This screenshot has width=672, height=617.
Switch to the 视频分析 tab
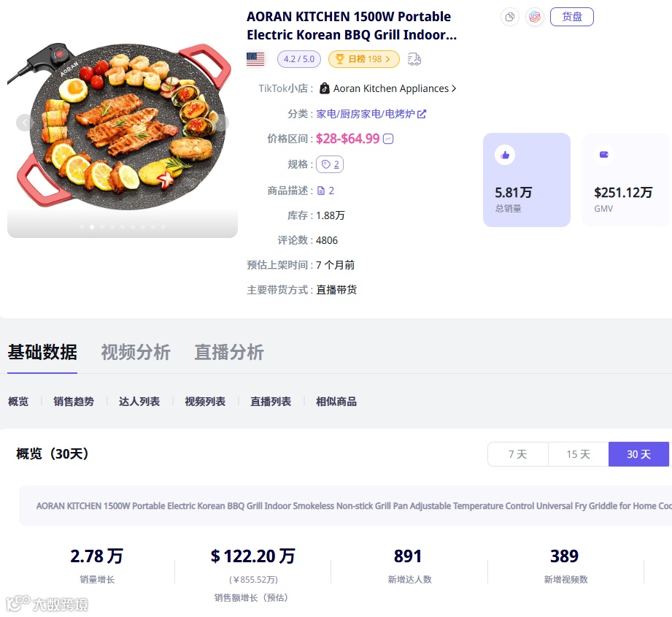click(136, 352)
